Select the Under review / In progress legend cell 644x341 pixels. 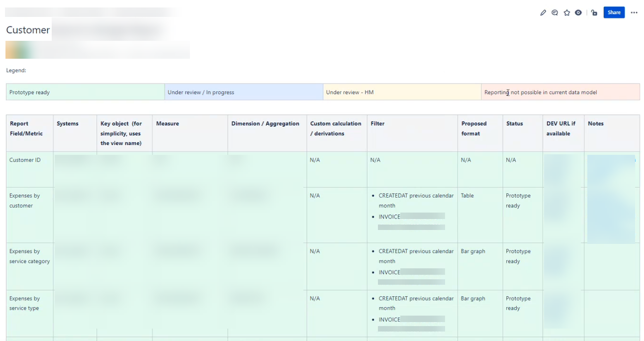pyautogui.click(x=243, y=92)
